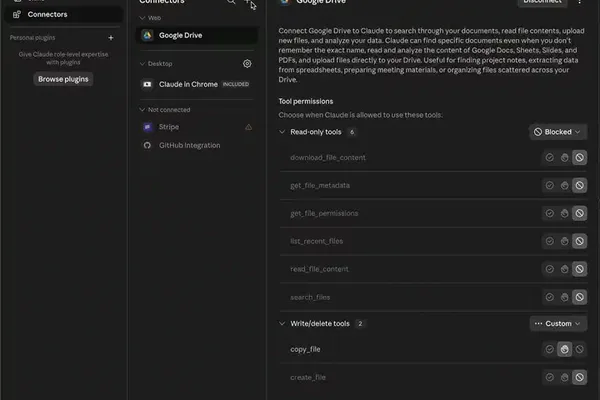Click the download_file_content tool name
Viewport: 600px width, 400px height.
[328, 158]
